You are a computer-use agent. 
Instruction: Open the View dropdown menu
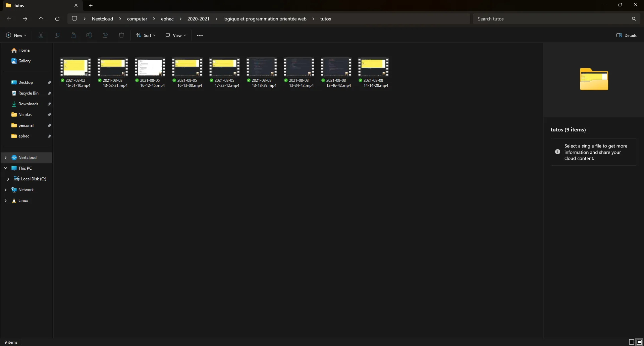175,35
